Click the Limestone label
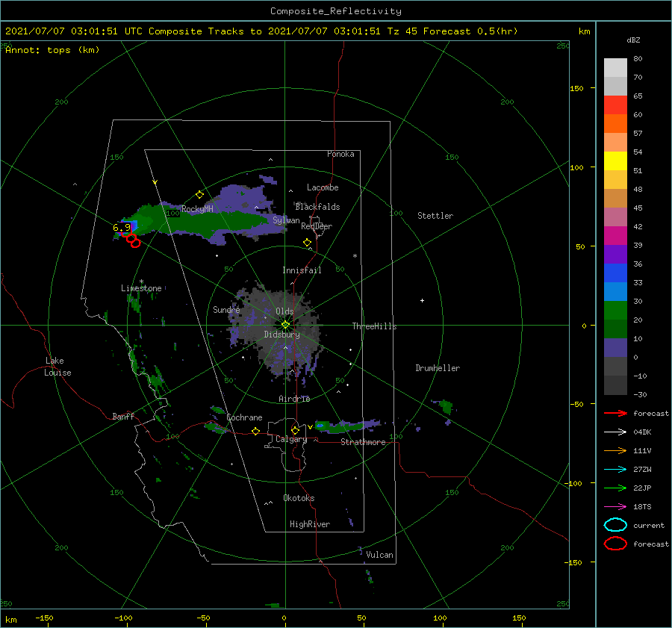 pos(141,288)
